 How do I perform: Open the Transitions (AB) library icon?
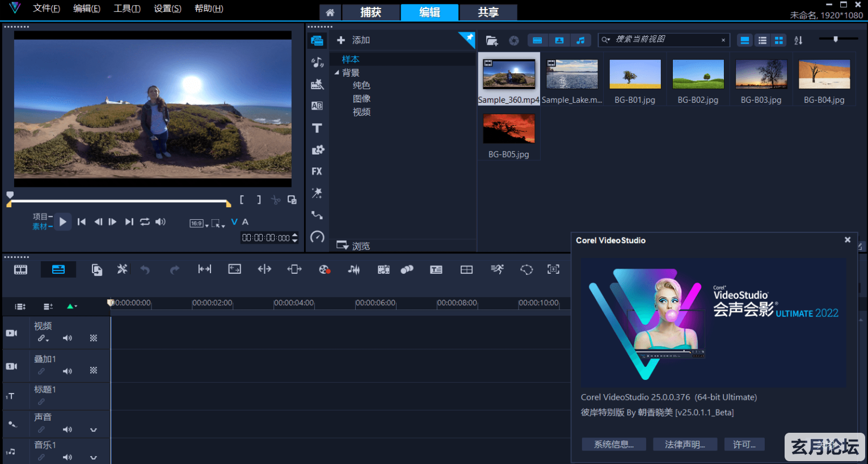tap(317, 106)
